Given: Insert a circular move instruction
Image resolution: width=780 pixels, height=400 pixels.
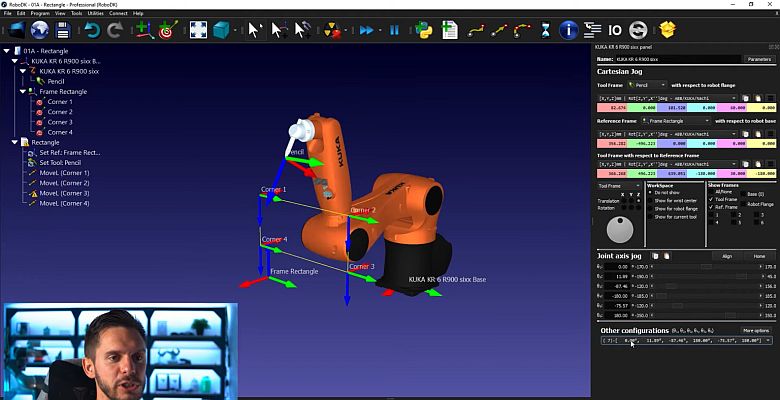Looking at the screenshot, I should tap(522, 31).
